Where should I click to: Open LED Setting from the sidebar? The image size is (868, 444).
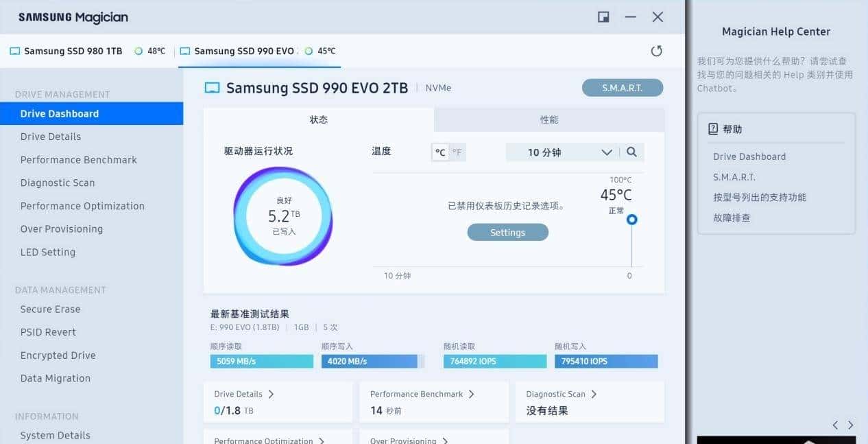47,252
